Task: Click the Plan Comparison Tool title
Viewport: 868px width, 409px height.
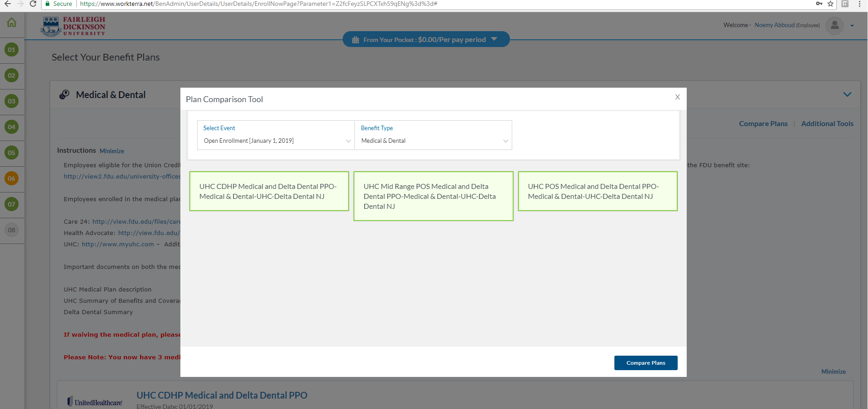Action: [224, 99]
